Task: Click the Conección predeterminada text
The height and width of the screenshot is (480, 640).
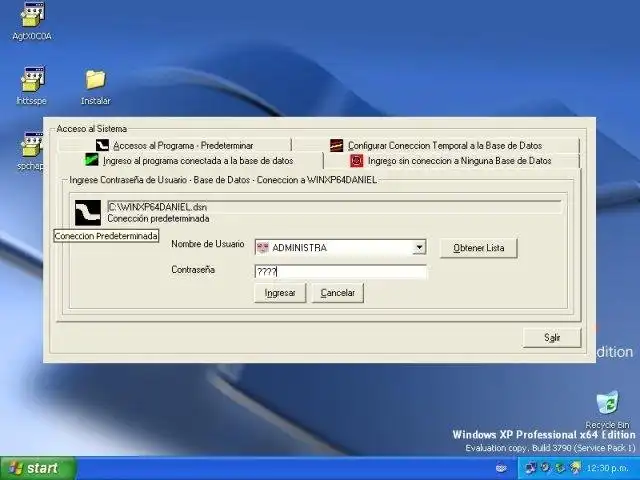Action: pos(158,219)
